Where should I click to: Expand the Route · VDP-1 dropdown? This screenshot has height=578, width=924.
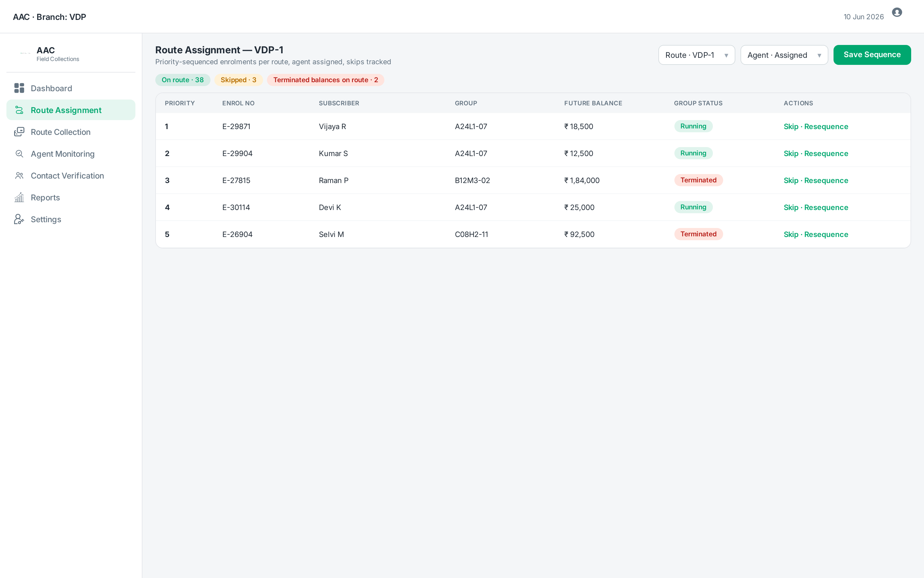(697, 55)
